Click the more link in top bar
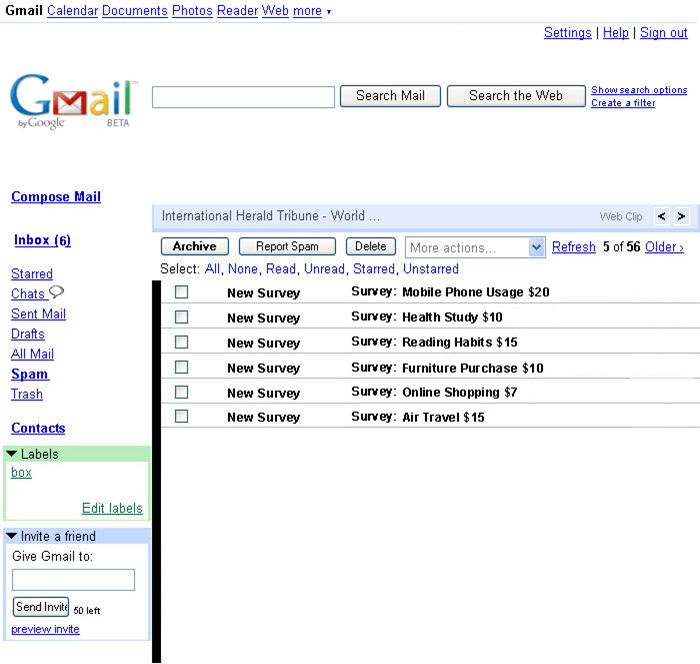This screenshot has width=700, height=664. point(307,10)
